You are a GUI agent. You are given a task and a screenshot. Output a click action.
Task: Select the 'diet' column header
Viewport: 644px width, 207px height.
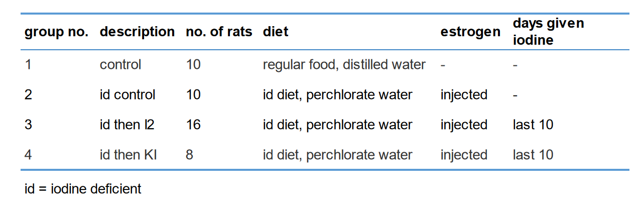(276, 32)
